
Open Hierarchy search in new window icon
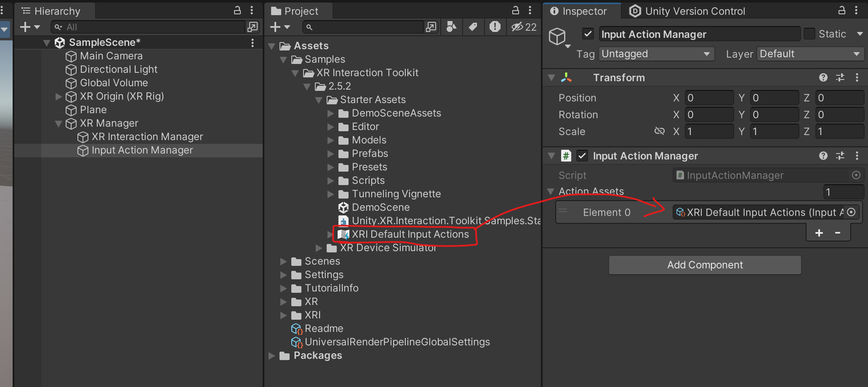point(253,27)
